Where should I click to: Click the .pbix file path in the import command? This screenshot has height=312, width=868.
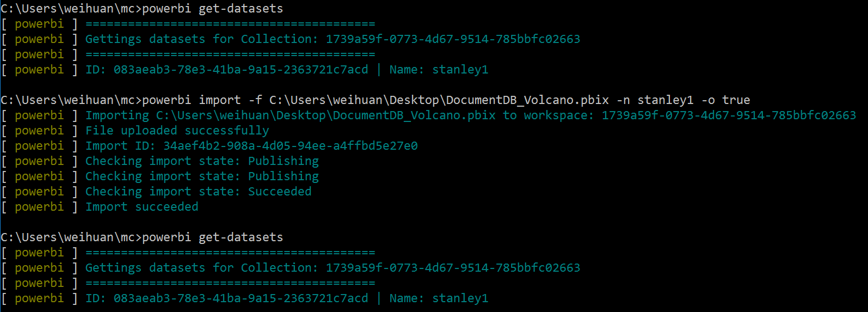coord(439,100)
